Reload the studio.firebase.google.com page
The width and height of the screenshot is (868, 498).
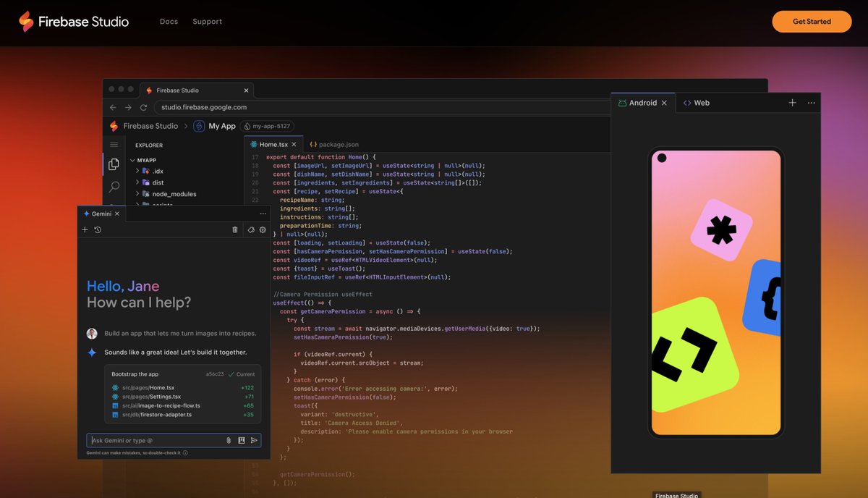[x=143, y=107]
